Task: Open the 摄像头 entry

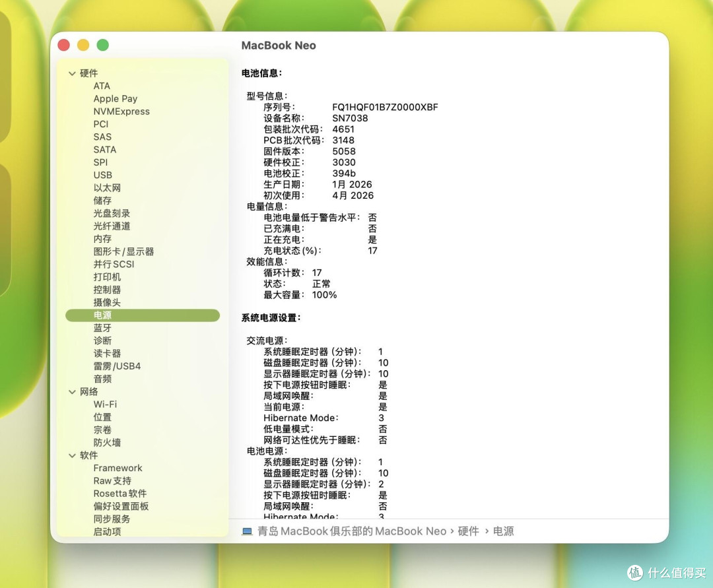Action: pos(107,302)
